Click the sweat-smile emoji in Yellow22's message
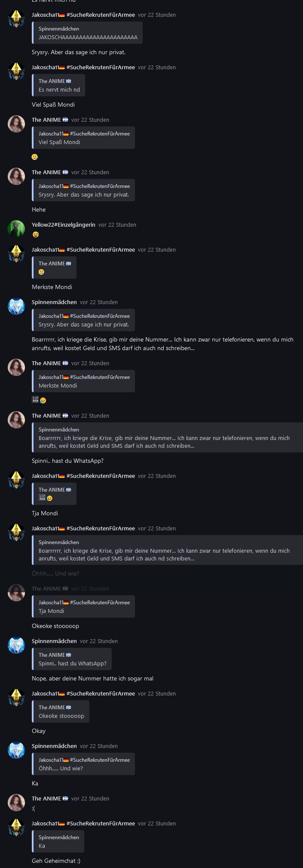Image resolution: width=303 pixels, height=868 pixels. 35,234
